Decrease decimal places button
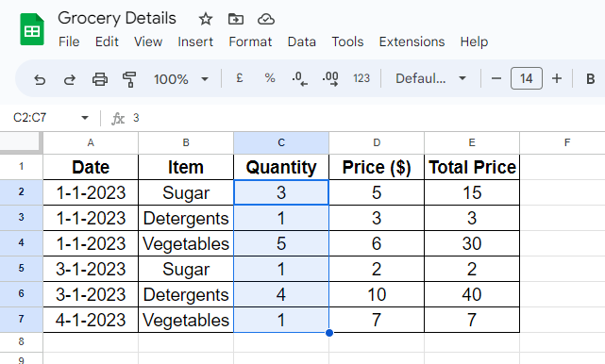Image resolution: width=605 pixels, height=364 pixels. (x=299, y=78)
